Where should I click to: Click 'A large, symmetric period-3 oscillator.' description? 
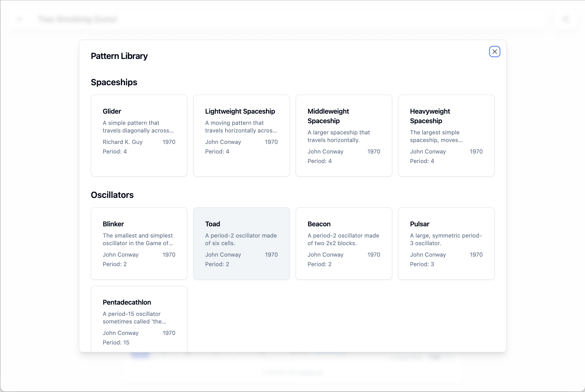[x=446, y=239]
